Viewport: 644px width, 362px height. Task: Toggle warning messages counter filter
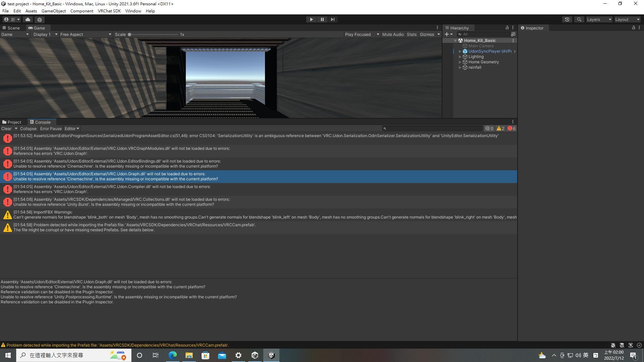pos(500,128)
